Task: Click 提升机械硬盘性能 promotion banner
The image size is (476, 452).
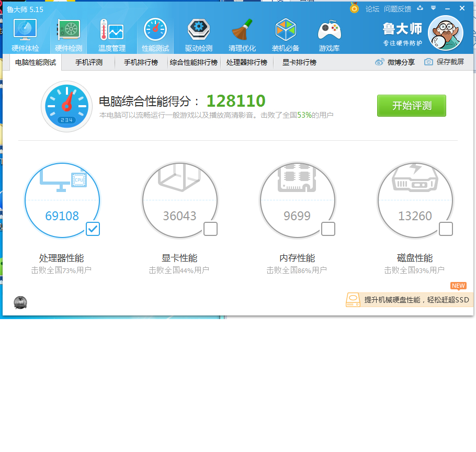Action: [410, 300]
